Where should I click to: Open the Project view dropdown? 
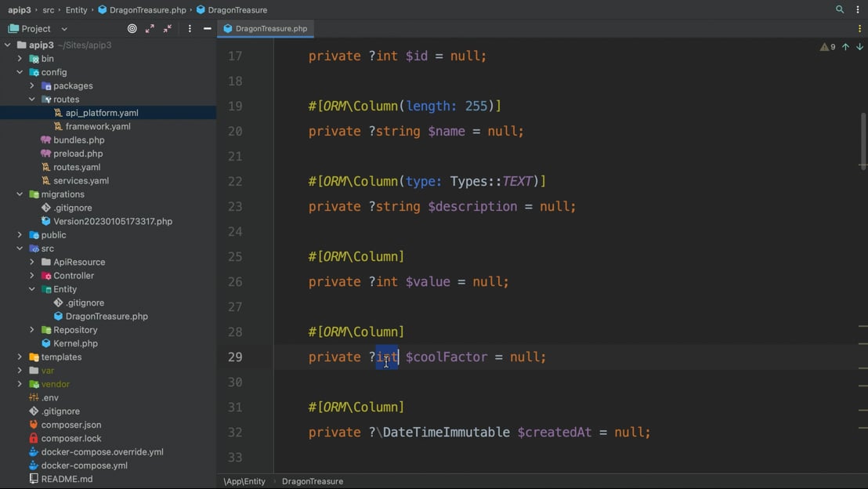pyautogui.click(x=64, y=29)
